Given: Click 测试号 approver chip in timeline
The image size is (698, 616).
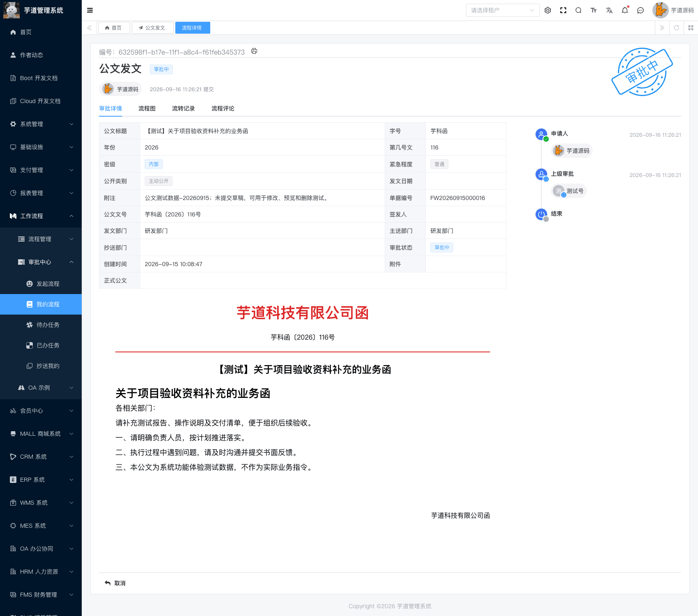Looking at the screenshot, I should [x=569, y=191].
